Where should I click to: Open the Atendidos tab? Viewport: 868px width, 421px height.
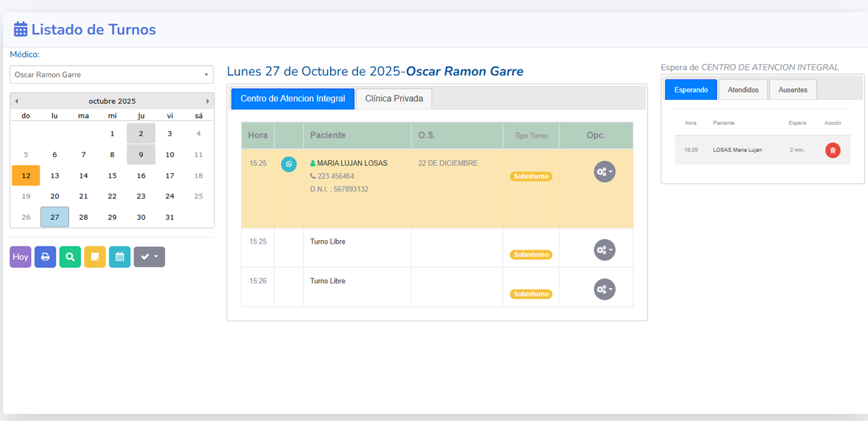[743, 90]
